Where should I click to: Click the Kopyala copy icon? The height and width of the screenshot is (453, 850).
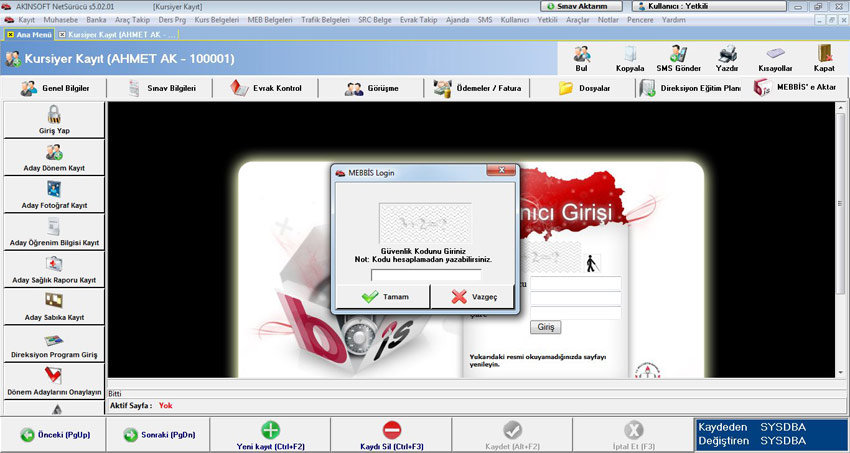[x=630, y=54]
